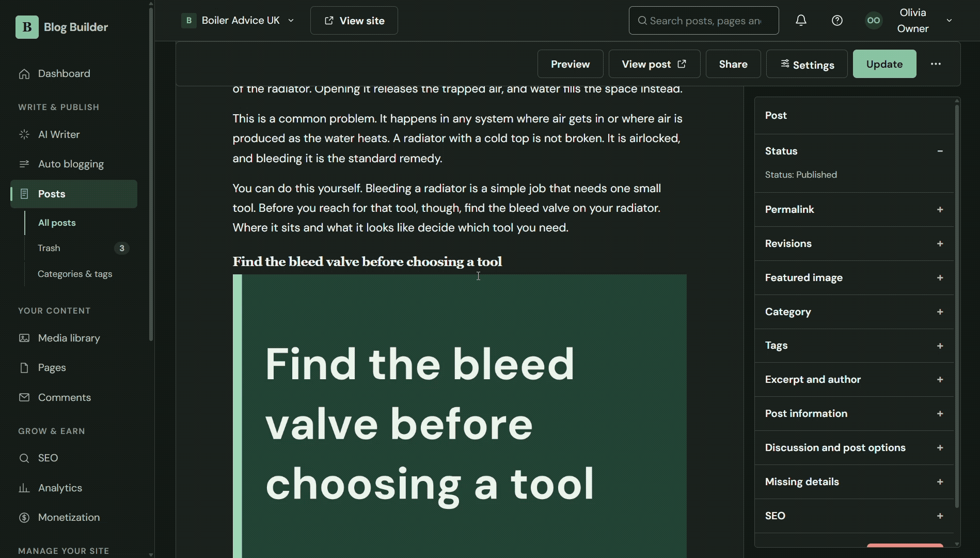This screenshot has height=558, width=980.
Task: Click the Boiler Advice UK site badge
Action: click(x=189, y=21)
